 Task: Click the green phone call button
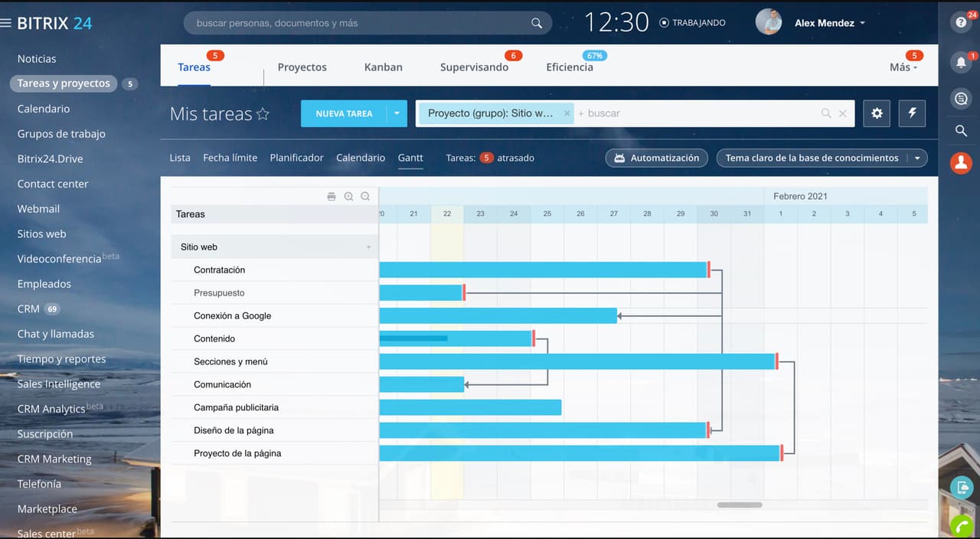[x=961, y=527]
